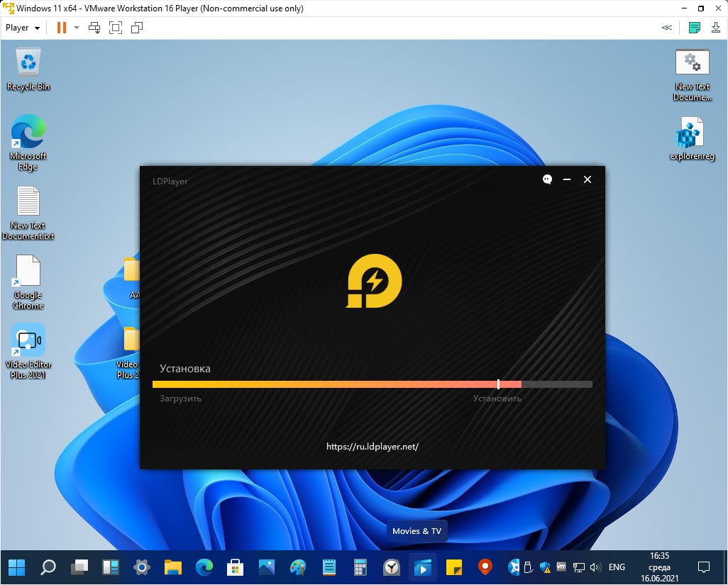
Task: Restore down the VMware Player window
Action: (701, 9)
